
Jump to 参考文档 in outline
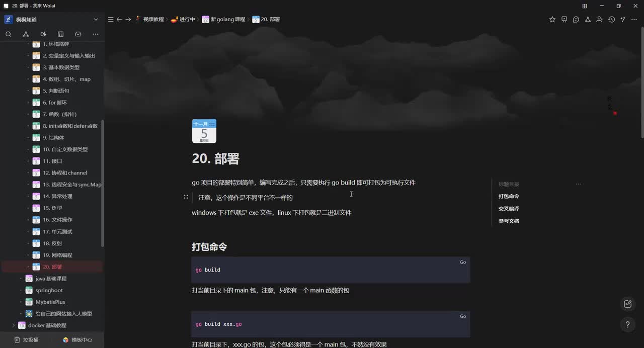click(509, 221)
